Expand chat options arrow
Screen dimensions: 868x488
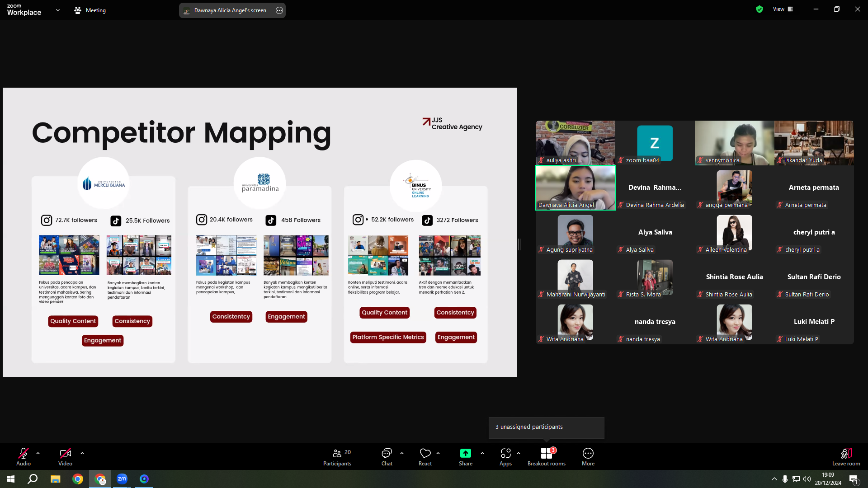402,453
